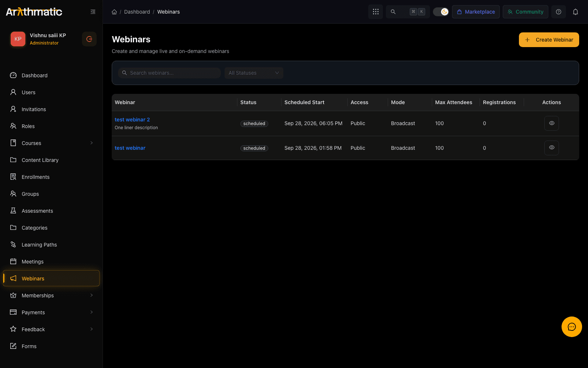Toggle the dark mode switch
This screenshot has height=368, width=588.
(x=441, y=12)
